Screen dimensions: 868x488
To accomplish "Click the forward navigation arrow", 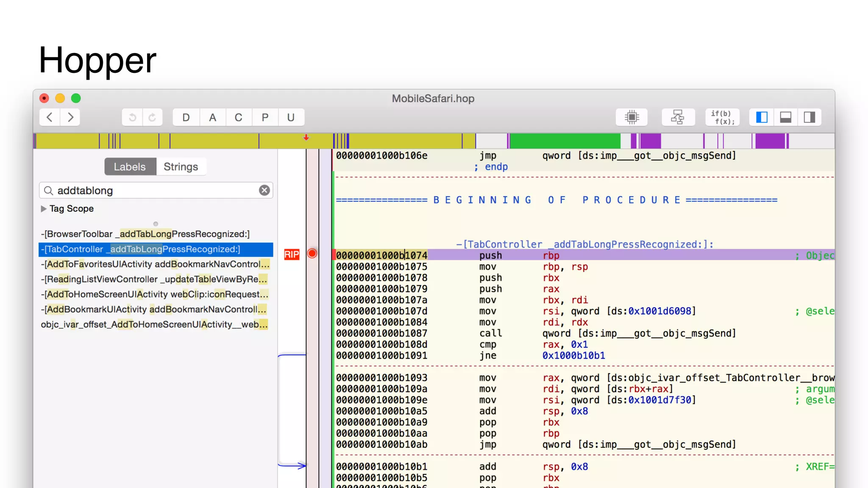I will click(x=70, y=117).
